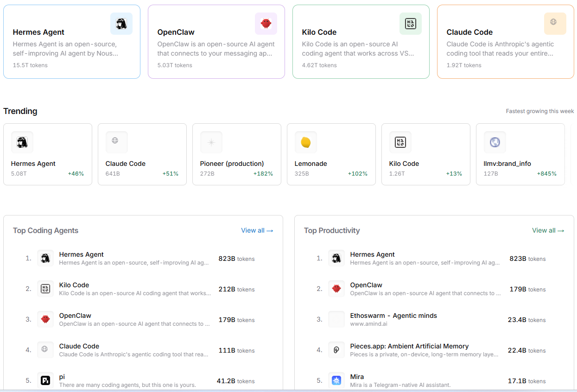This screenshot has height=392, width=577.
Task: Click Kilo Code icon in Top Coding Agents
Action: point(45,289)
